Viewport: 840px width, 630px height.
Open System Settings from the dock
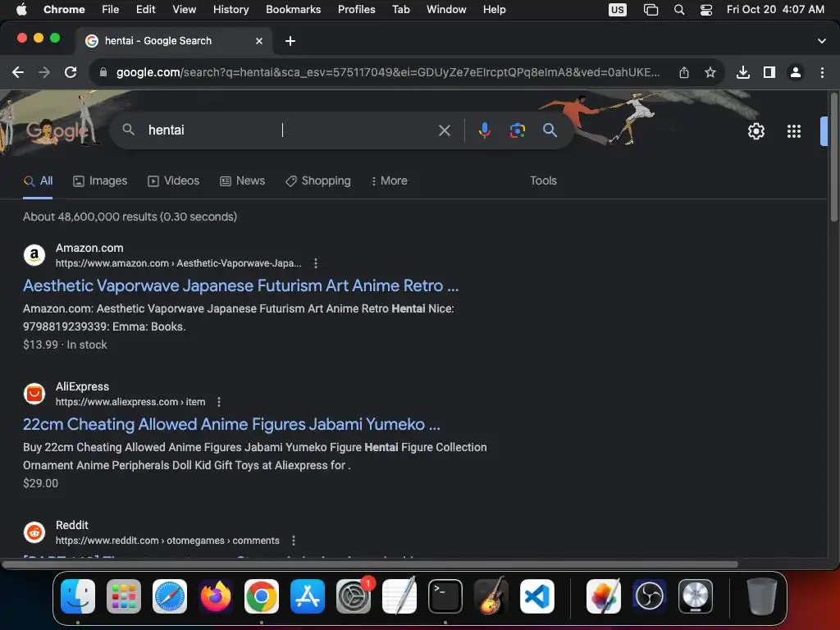tap(354, 596)
